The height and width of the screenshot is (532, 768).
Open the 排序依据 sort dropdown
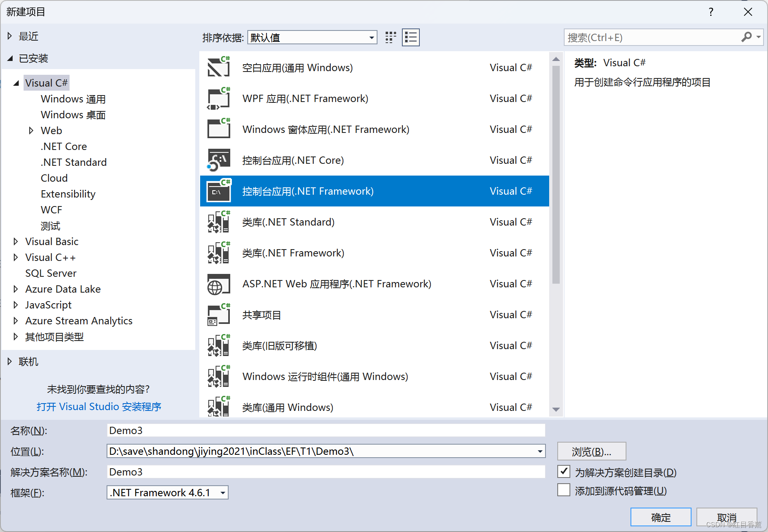371,37
